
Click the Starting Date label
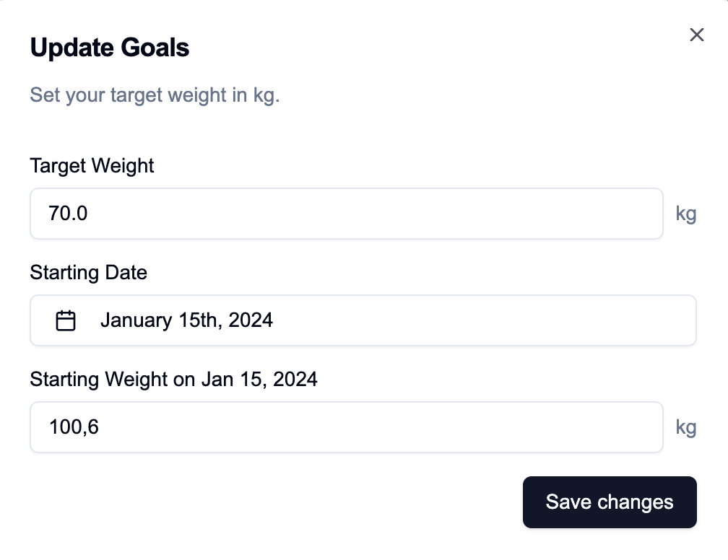88,273
